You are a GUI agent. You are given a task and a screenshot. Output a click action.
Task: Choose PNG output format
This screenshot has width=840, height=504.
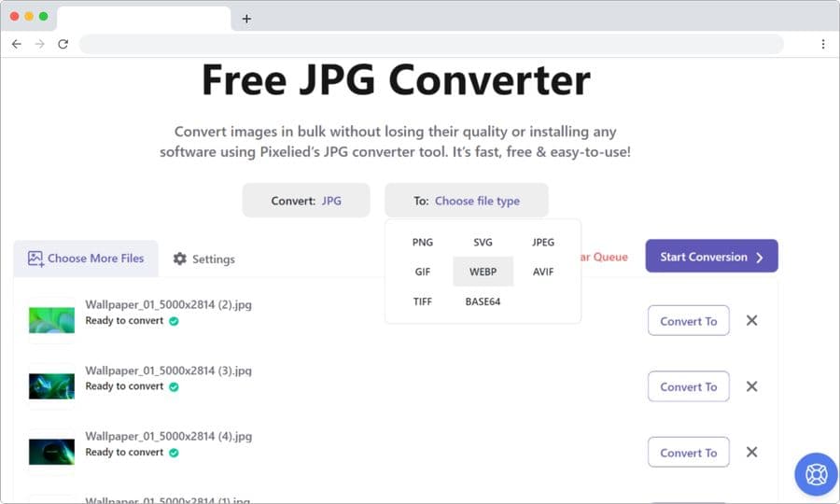(423, 242)
